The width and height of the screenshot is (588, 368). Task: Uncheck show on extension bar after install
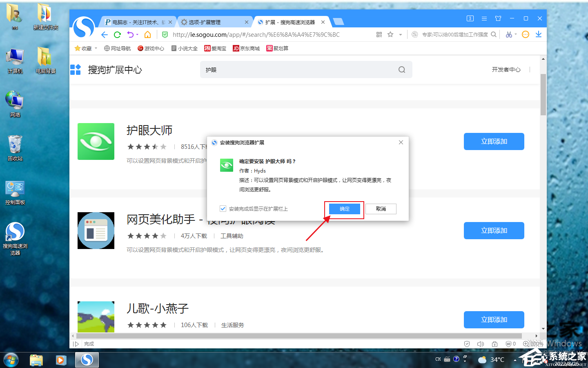pyautogui.click(x=223, y=209)
